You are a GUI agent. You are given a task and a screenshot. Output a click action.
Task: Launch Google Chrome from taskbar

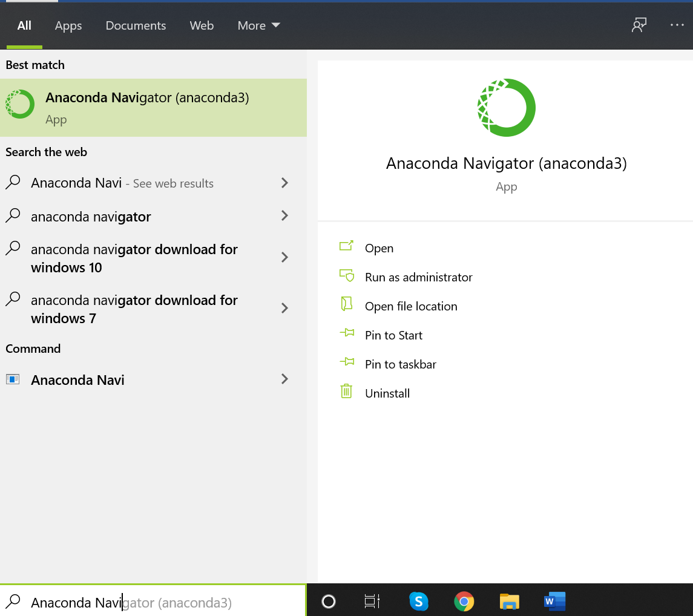point(464,601)
